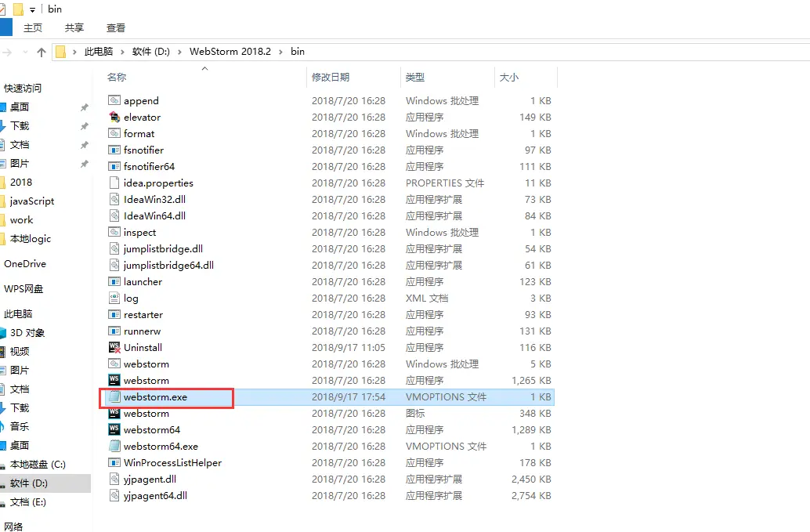Click the IdeaWin64.dll file icon
The height and width of the screenshot is (532, 810).
[x=114, y=216]
